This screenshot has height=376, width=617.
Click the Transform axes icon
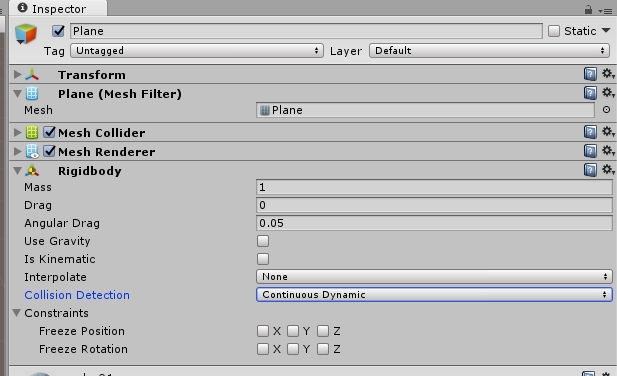coord(32,74)
